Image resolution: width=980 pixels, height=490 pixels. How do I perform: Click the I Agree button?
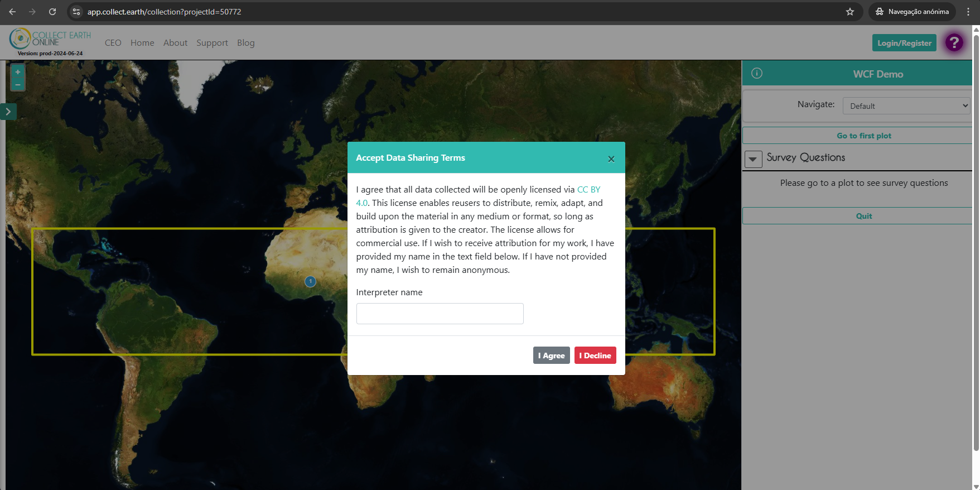tap(552, 356)
